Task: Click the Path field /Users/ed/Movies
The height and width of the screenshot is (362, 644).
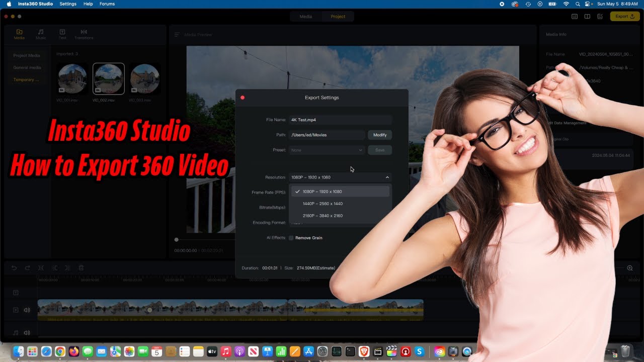Action: [x=327, y=135]
